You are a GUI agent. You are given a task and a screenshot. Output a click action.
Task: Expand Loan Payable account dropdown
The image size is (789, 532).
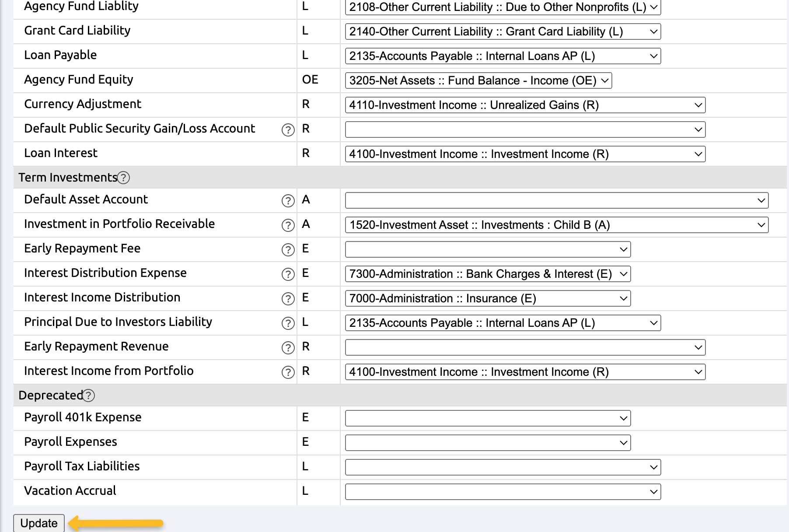(x=503, y=56)
